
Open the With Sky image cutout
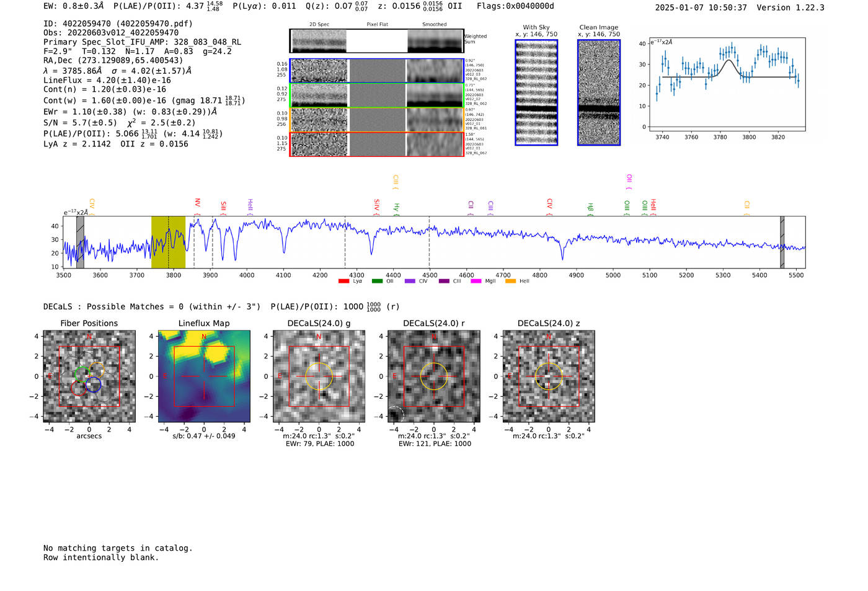tap(536, 92)
